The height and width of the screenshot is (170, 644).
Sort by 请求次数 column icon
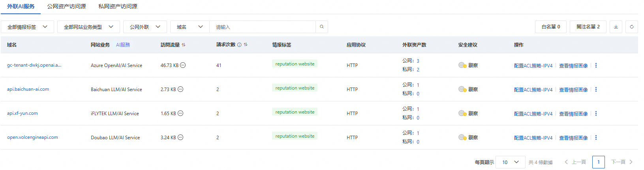click(246, 45)
